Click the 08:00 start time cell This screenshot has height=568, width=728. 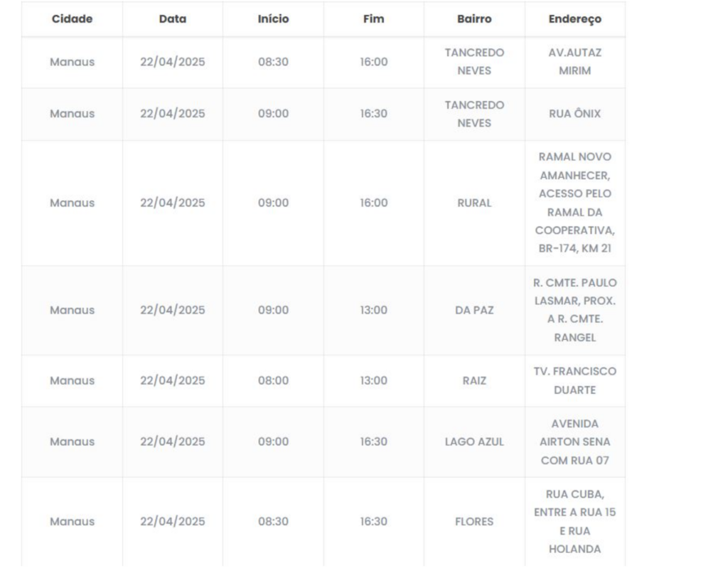tap(273, 380)
